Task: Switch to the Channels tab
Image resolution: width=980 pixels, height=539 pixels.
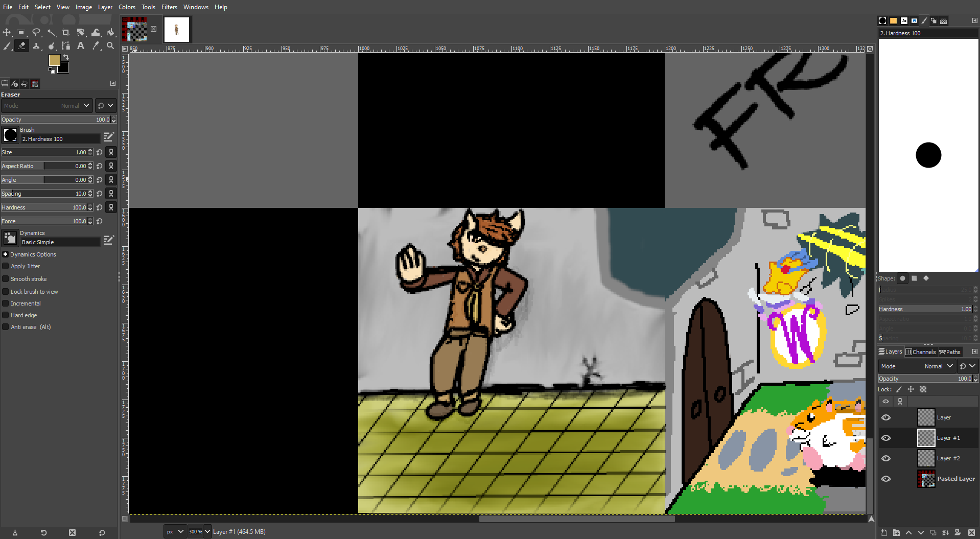Action: click(921, 351)
